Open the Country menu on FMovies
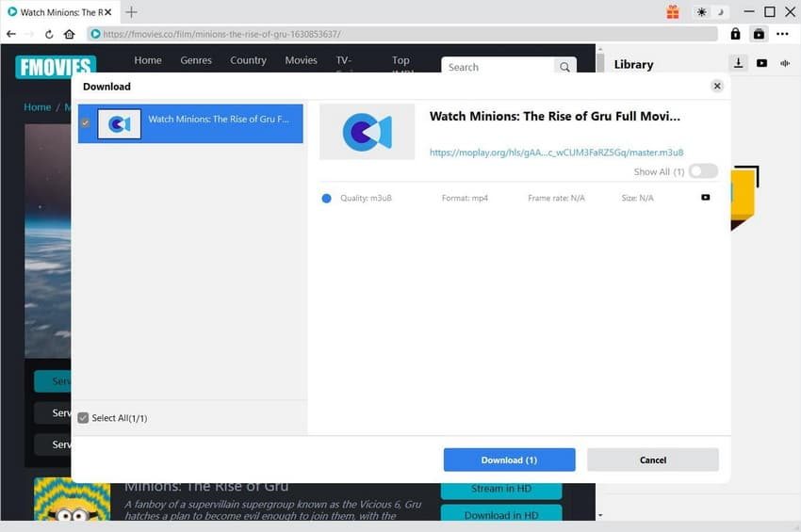The height and width of the screenshot is (532, 801). (248, 60)
